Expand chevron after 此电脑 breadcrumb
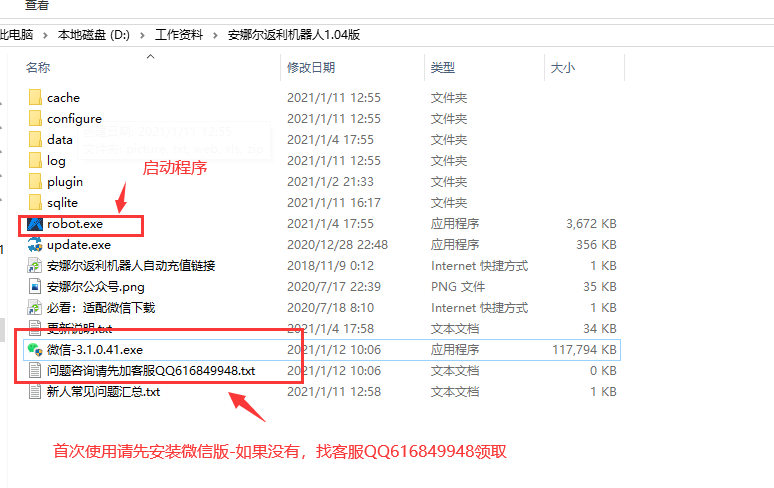The height and width of the screenshot is (488, 774). 45,35
